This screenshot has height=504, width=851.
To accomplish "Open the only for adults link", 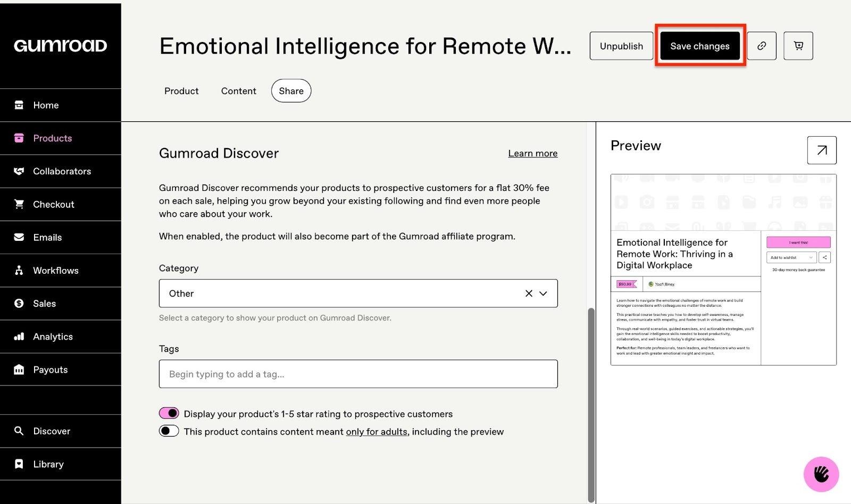I will (x=377, y=432).
